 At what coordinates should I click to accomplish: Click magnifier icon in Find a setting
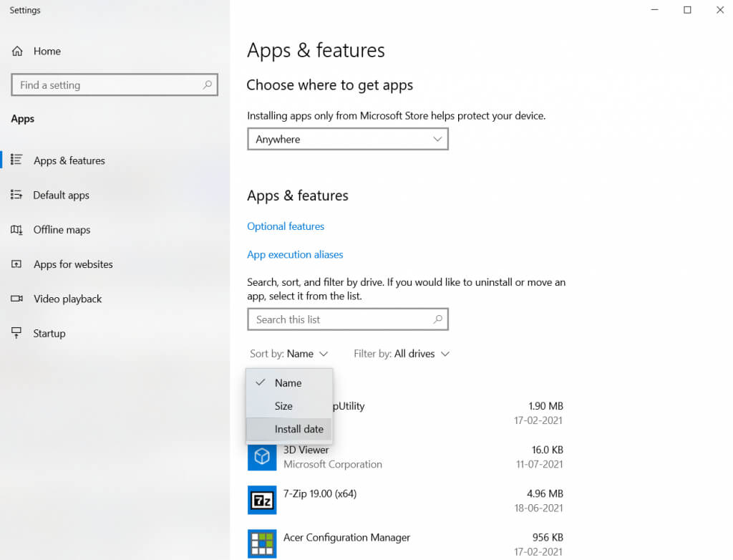(x=207, y=85)
